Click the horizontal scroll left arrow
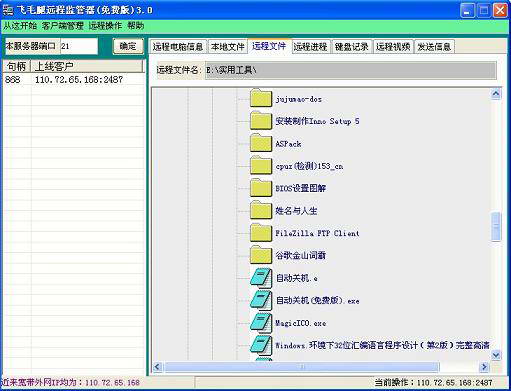The height and width of the screenshot is (391, 511). pyautogui.click(x=158, y=367)
